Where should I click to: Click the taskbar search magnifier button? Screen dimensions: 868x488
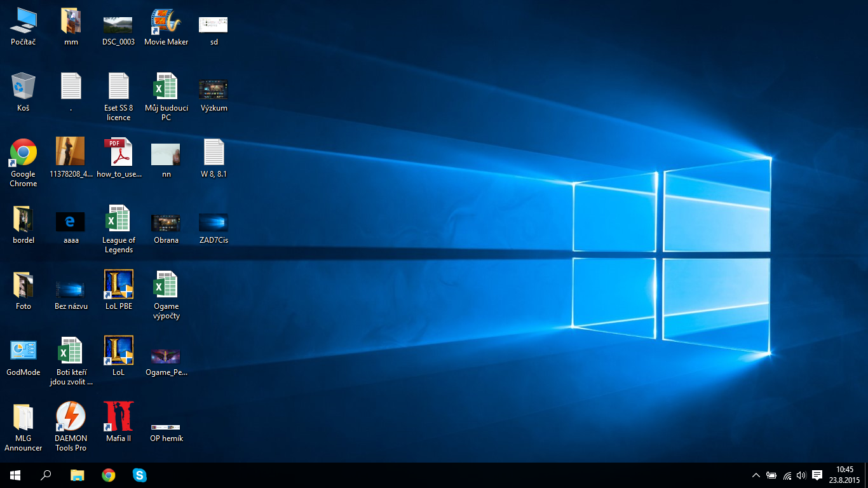[x=46, y=475]
